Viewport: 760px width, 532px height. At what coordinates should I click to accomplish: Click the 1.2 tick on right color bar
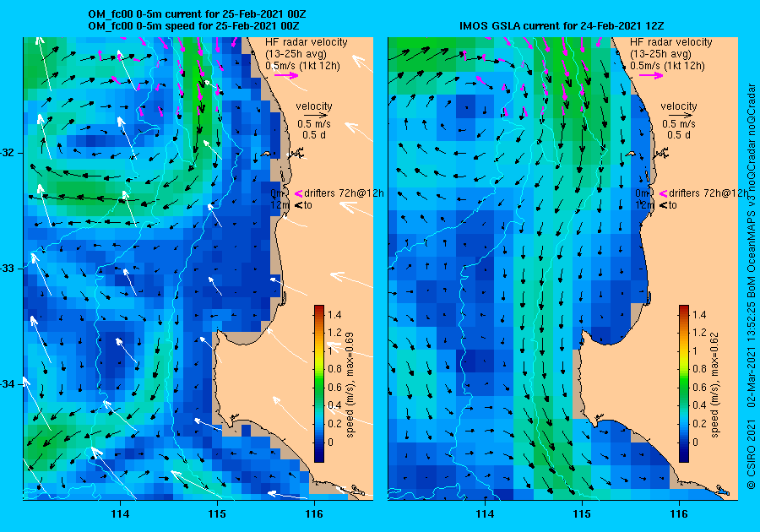coord(700,333)
